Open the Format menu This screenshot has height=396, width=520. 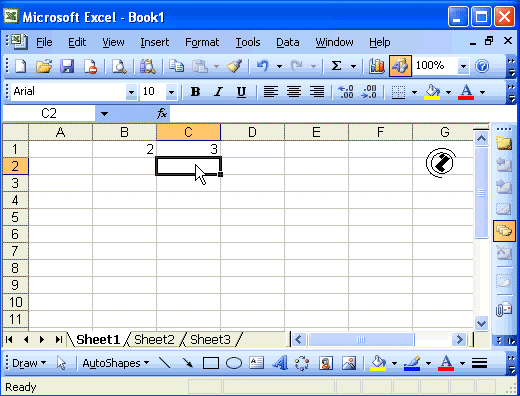click(202, 42)
